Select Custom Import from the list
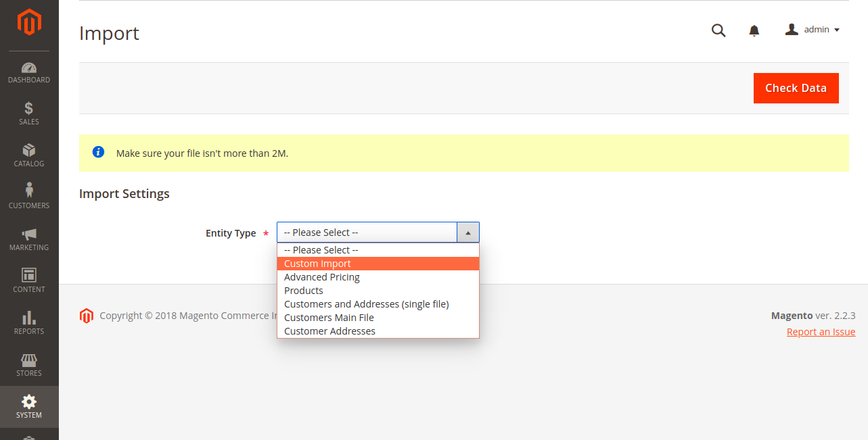 coord(317,264)
